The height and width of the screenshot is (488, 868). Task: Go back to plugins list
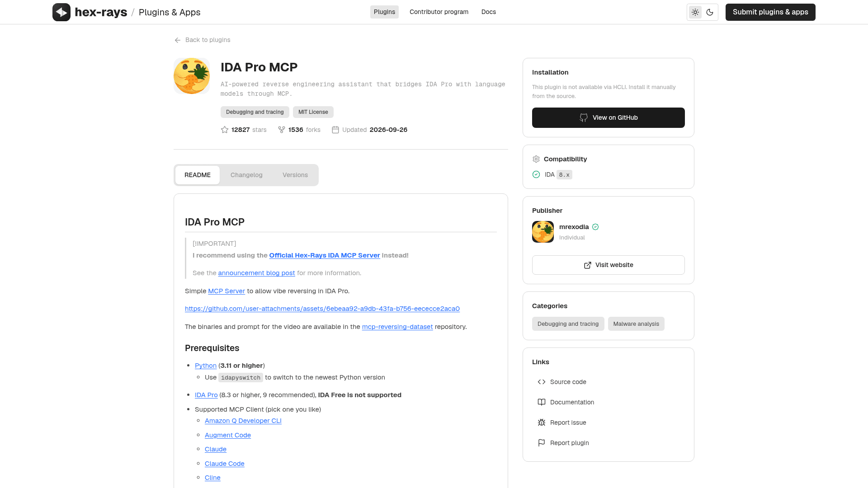[203, 40]
